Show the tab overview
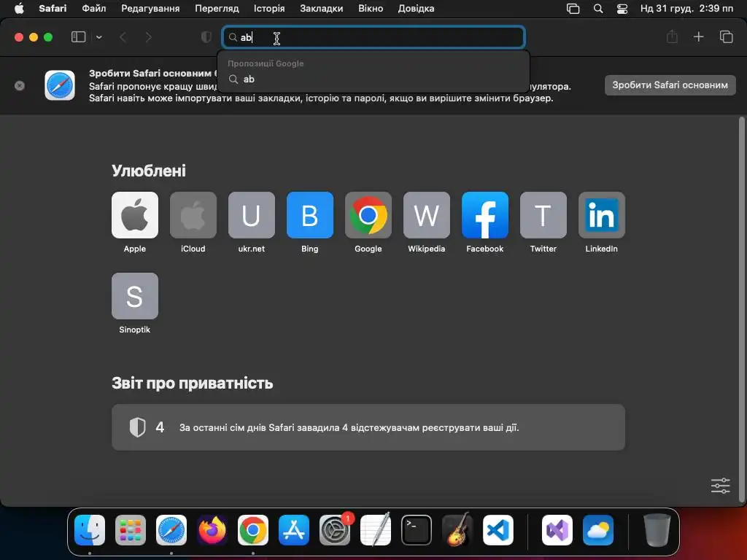This screenshot has height=560, width=747. coord(726,36)
